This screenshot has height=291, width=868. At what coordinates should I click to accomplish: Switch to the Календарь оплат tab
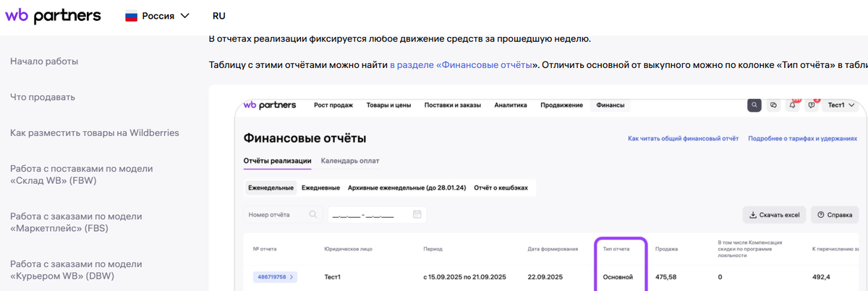pyautogui.click(x=350, y=161)
